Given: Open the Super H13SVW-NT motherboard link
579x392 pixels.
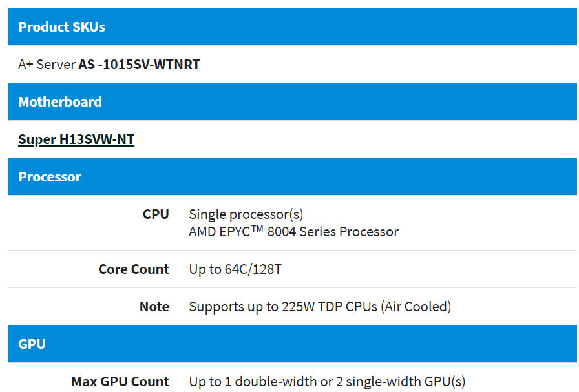Looking at the screenshot, I should click(x=76, y=139).
